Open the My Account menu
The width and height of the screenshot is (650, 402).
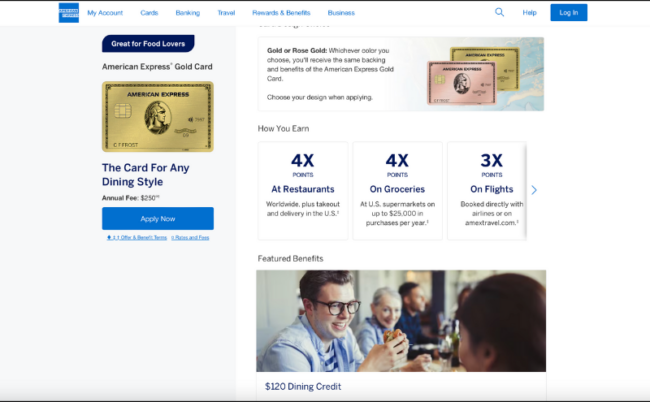click(104, 13)
